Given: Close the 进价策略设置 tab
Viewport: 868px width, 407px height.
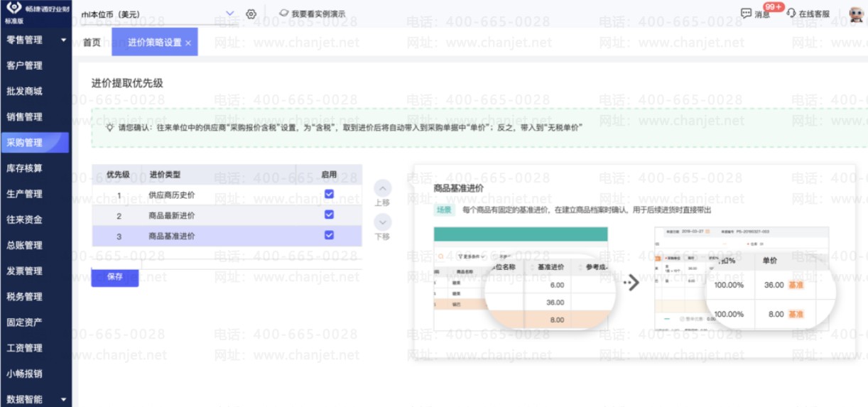Looking at the screenshot, I should (188, 43).
